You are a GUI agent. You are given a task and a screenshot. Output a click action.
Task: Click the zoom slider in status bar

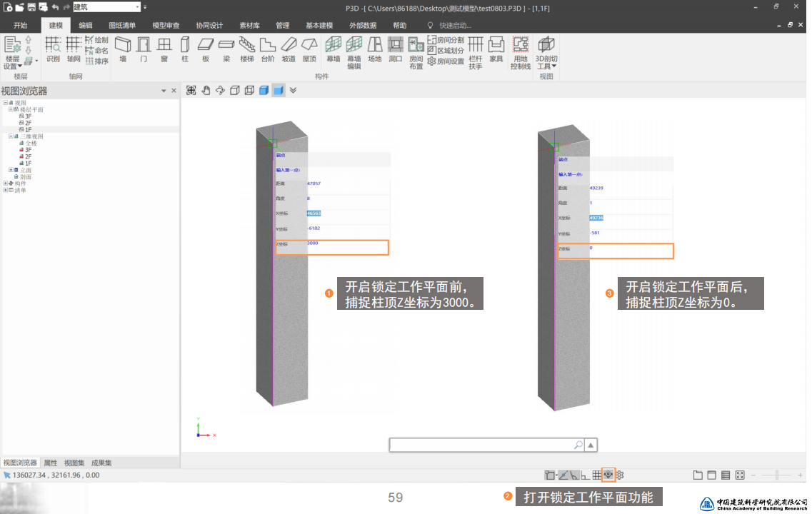point(776,475)
